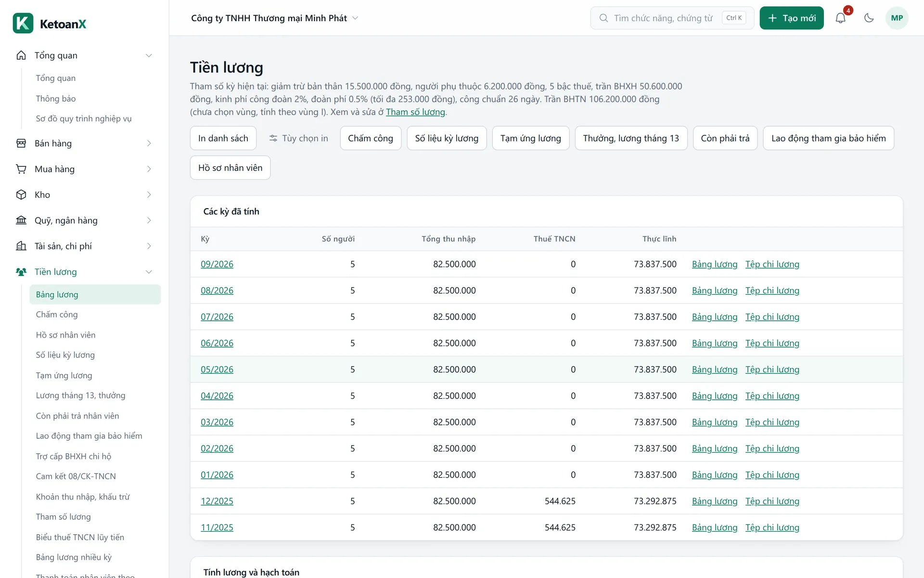The width and height of the screenshot is (924, 578).
Task: Expand the Mua hàng chevron
Action: pos(149,169)
